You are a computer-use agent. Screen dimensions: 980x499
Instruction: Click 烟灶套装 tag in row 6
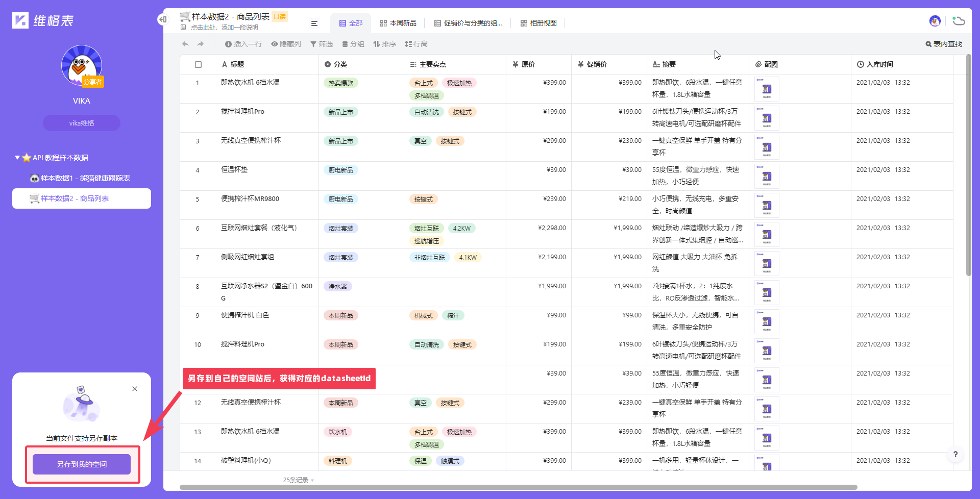[341, 228]
